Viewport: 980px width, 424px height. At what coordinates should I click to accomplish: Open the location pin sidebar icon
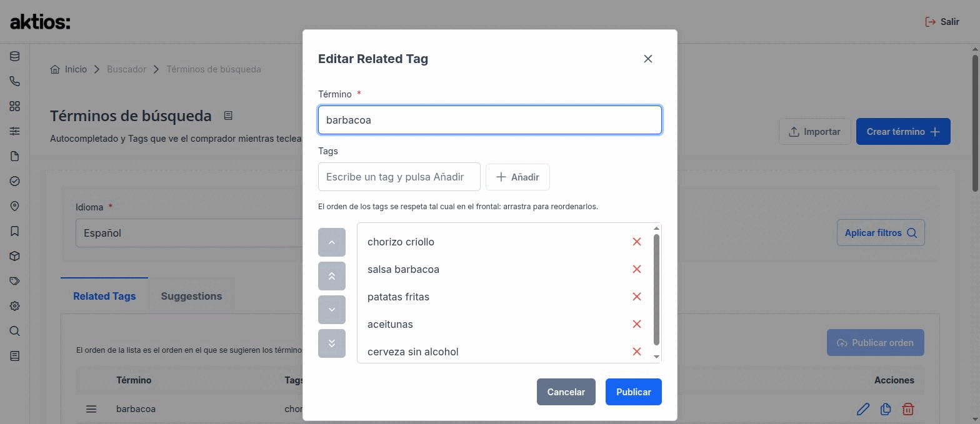click(x=14, y=206)
